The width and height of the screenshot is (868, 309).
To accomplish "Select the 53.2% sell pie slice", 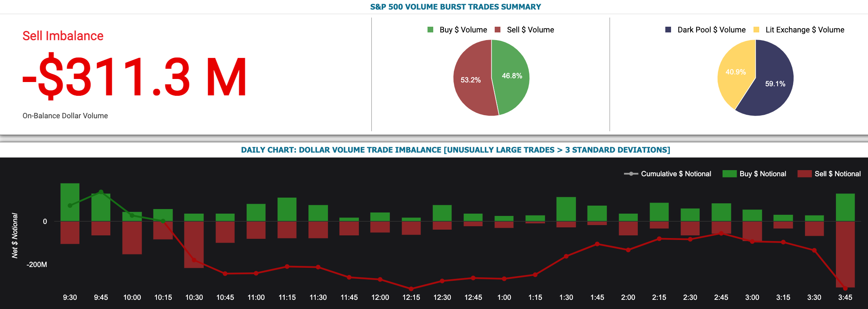I will pos(471,80).
